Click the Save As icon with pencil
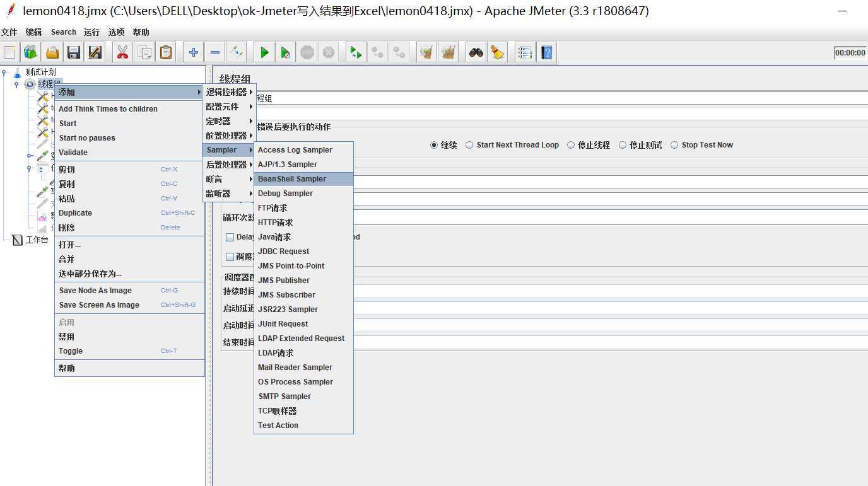Image resolution: width=868 pixels, height=486 pixels. 95,52
